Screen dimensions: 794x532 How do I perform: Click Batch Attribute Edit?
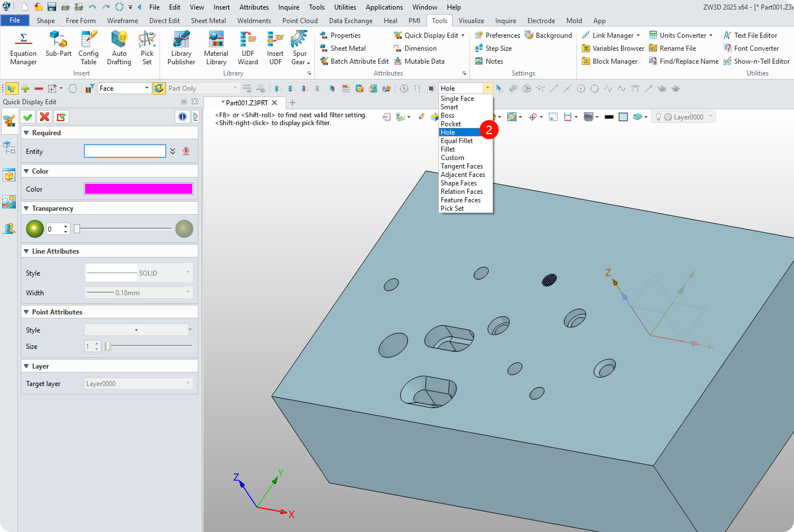click(x=354, y=61)
